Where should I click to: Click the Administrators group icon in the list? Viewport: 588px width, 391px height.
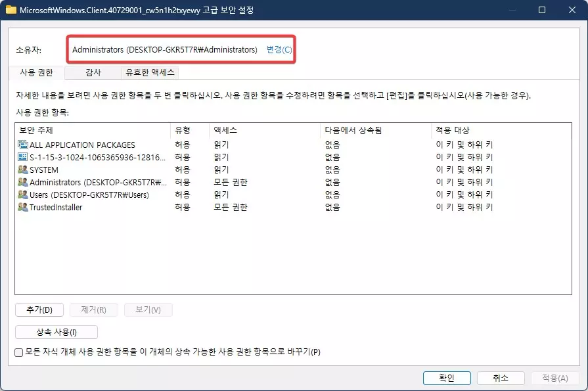23,182
